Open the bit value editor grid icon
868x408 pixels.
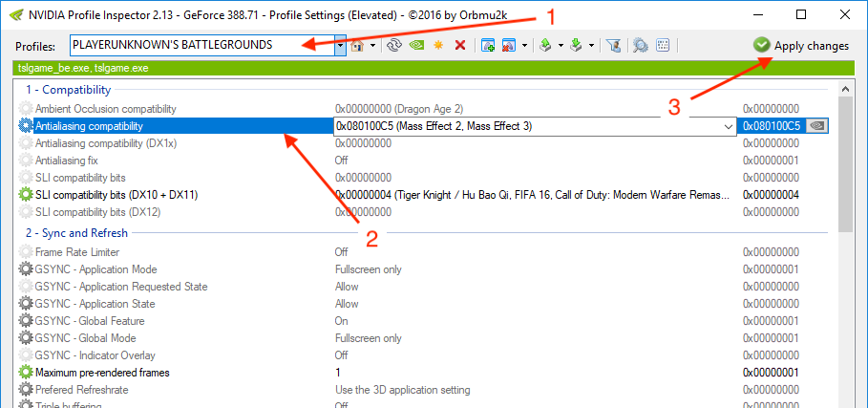664,46
